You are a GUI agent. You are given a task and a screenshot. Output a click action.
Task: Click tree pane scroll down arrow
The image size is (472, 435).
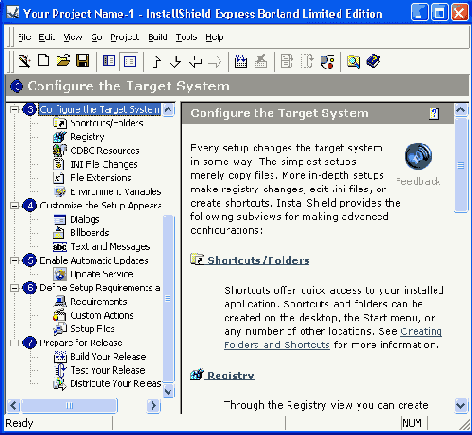coord(168,391)
